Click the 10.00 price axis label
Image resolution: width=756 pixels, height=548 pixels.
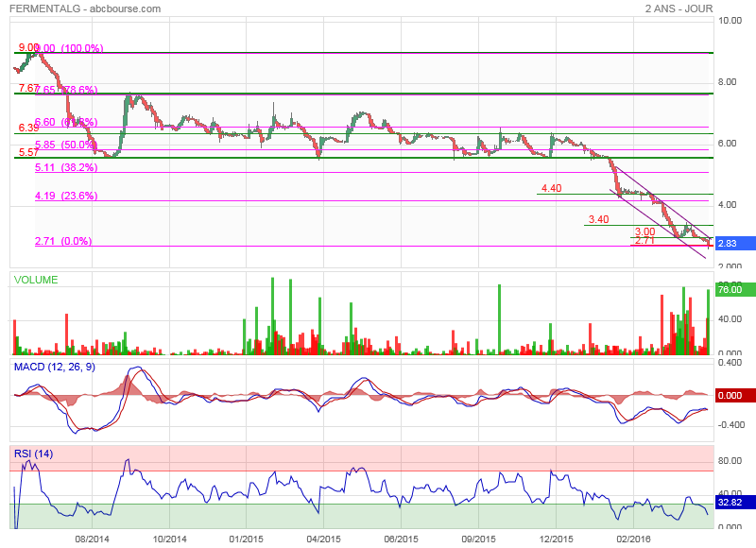(730, 20)
